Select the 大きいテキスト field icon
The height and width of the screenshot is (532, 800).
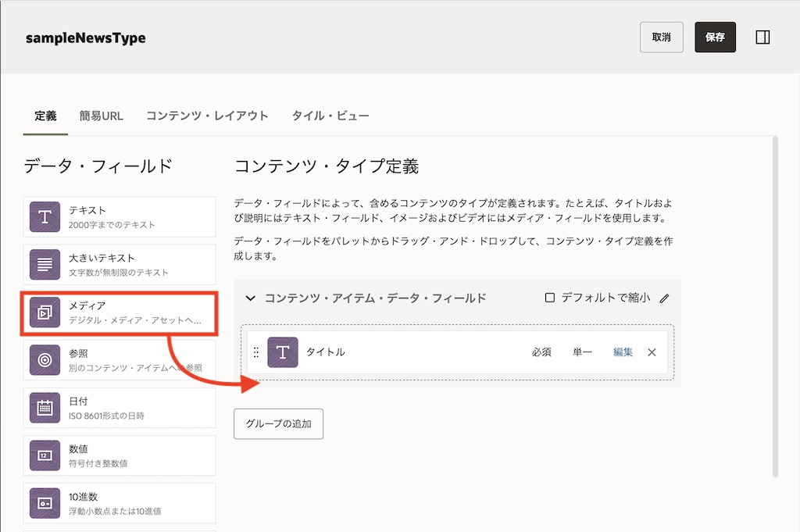(45, 265)
